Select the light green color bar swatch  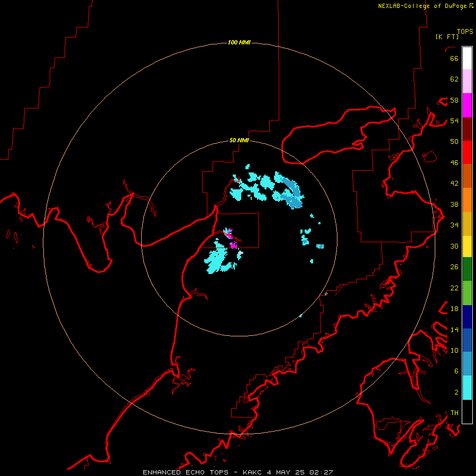pyautogui.click(x=467, y=293)
